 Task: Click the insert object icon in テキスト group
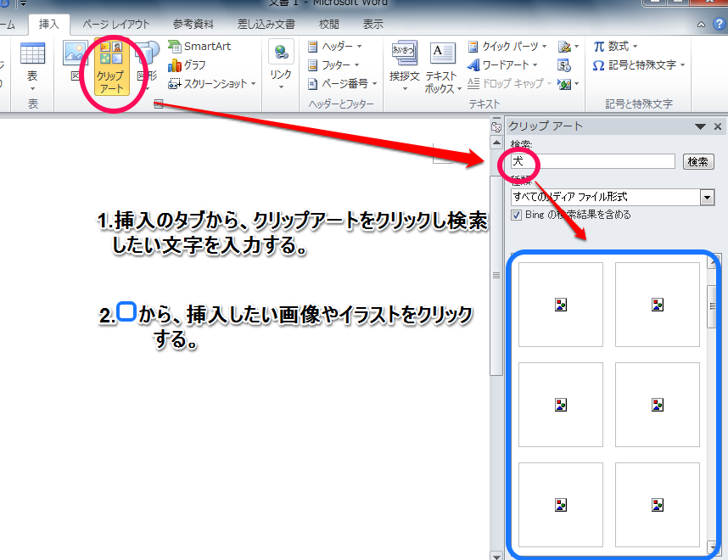tap(564, 84)
